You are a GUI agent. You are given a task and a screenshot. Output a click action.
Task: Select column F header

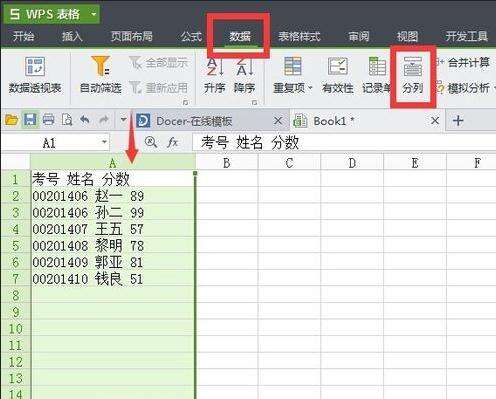471,163
